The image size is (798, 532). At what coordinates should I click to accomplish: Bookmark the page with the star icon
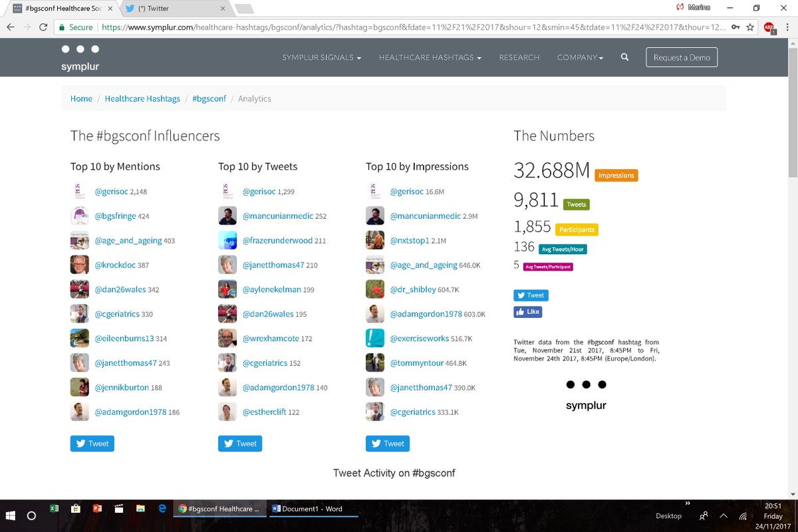point(750,27)
